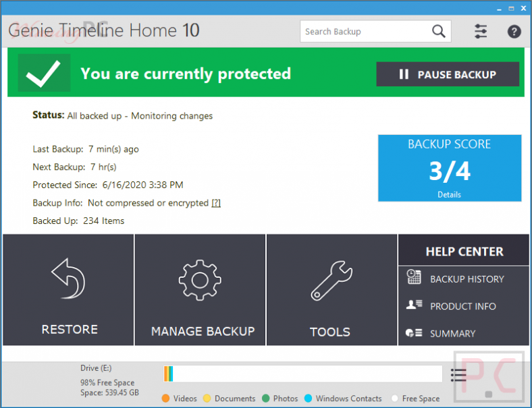Click the search magnifier icon
The width and height of the screenshot is (532, 408).
(x=438, y=31)
